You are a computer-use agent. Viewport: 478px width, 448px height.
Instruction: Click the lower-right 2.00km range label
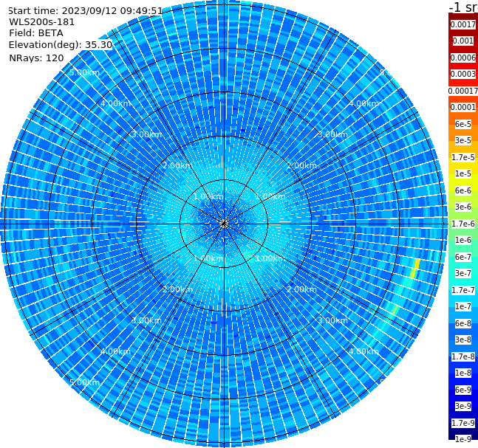(301, 289)
